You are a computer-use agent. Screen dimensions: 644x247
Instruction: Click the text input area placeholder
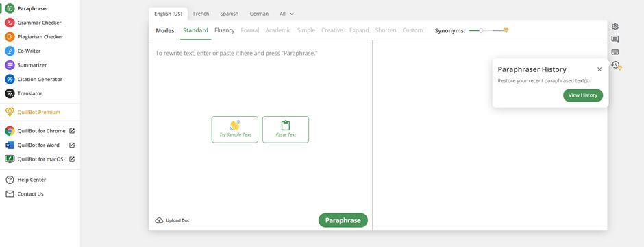point(236,54)
